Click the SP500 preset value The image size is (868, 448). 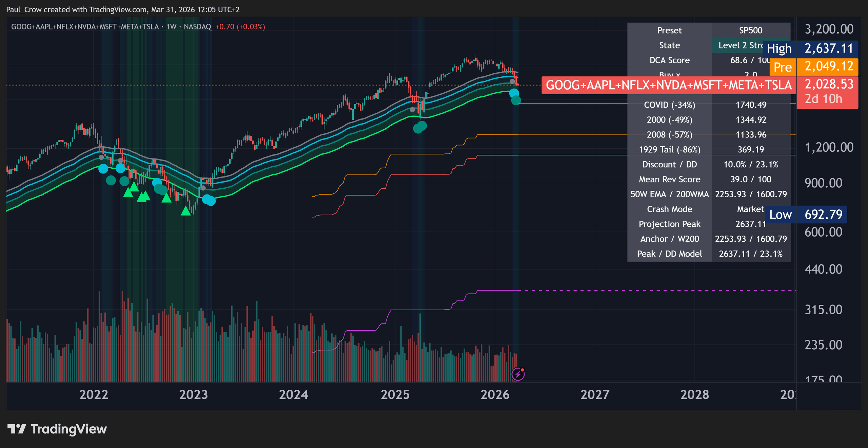click(x=751, y=30)
